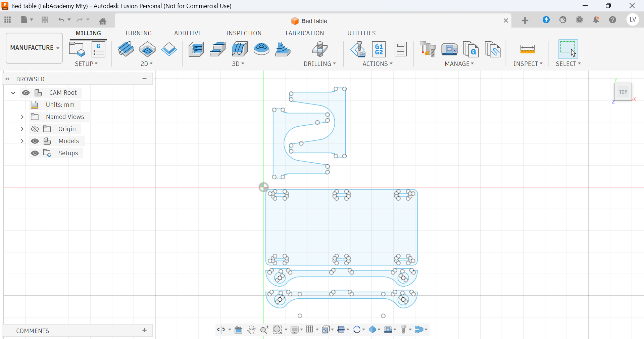Click the NC Program icon in Setup
This screenshot has width=644, height=339.
click(x=99, y=49)
